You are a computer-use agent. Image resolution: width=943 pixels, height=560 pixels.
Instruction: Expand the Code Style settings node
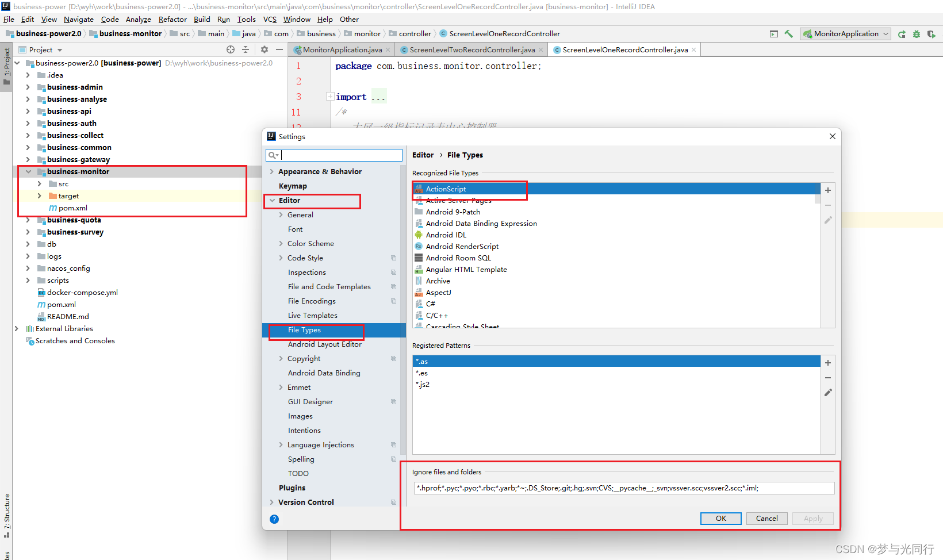[x=281, y=258]
